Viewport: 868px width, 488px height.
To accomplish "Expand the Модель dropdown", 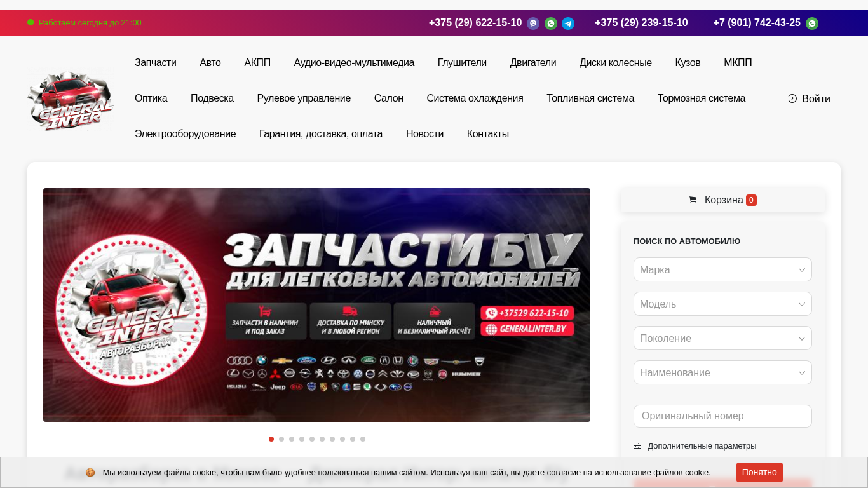I will click(x=722, y=304).
